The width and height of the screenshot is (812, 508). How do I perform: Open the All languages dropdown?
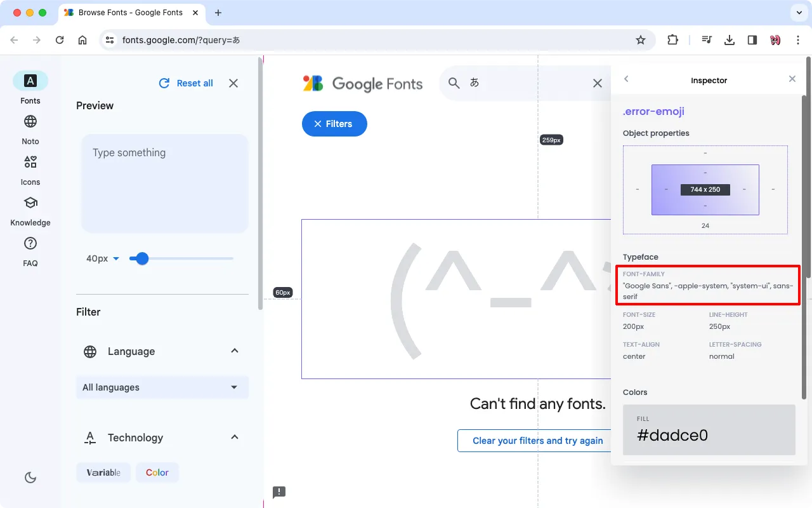[162, 387]
